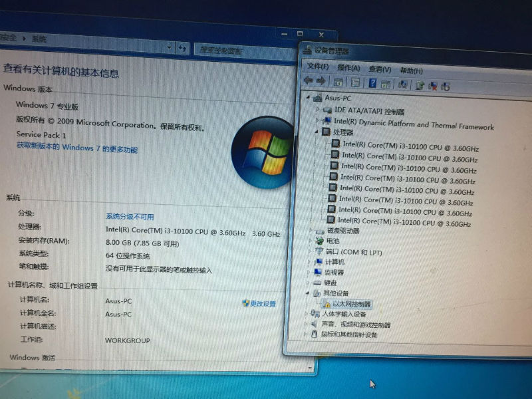Click the refresh button beside address bar
532x399 pixels.
[182, 49]
